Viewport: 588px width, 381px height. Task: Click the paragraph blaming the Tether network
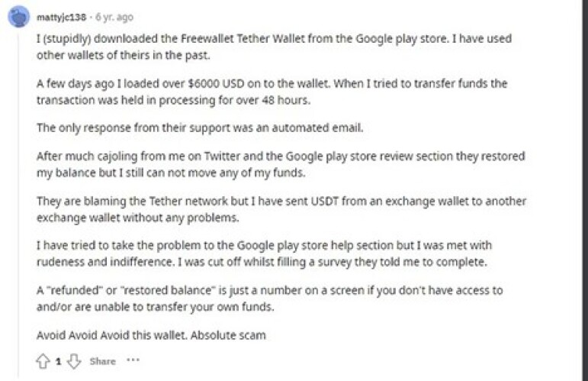[281, 209]
